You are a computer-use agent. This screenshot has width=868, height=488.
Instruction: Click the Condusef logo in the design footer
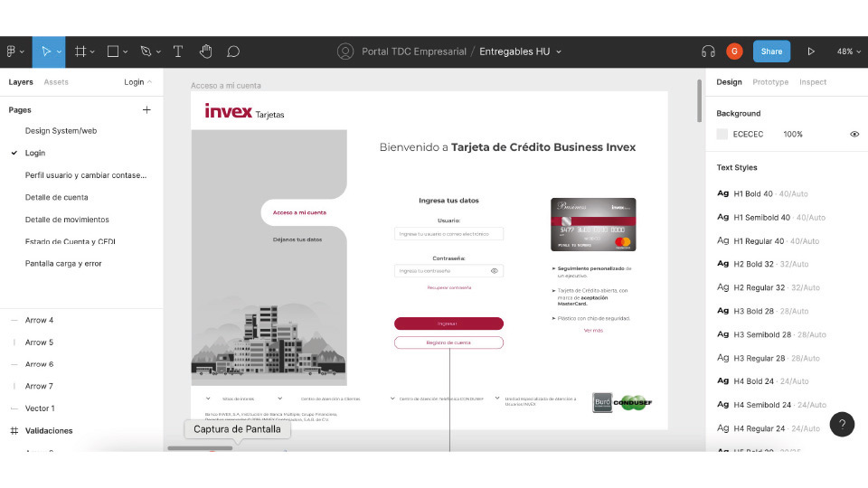tap(633, 402)
